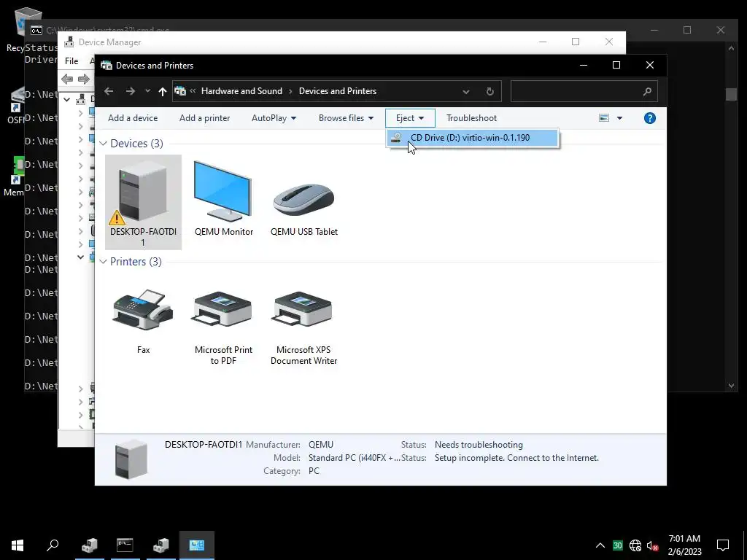This screenshot has height=560, width=747.
Task: Open the notification center icon
Action: coord(723,545)
